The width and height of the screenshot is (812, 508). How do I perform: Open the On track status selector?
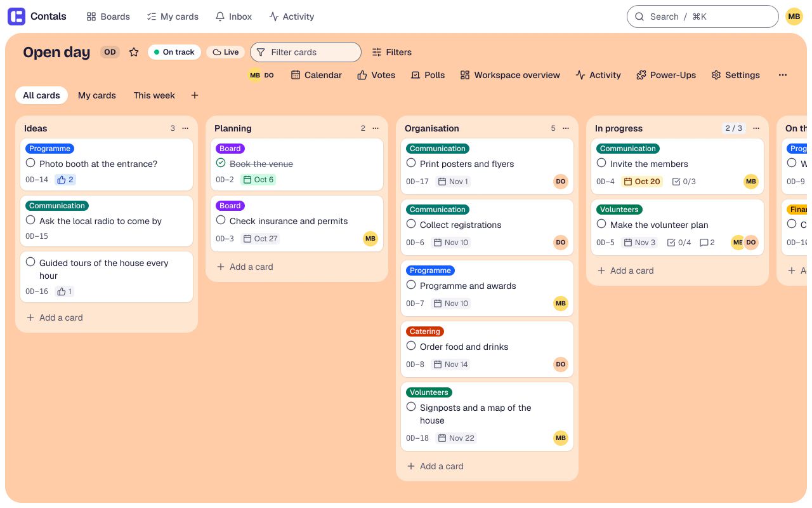pyautogui.click(x=174, y=52)
